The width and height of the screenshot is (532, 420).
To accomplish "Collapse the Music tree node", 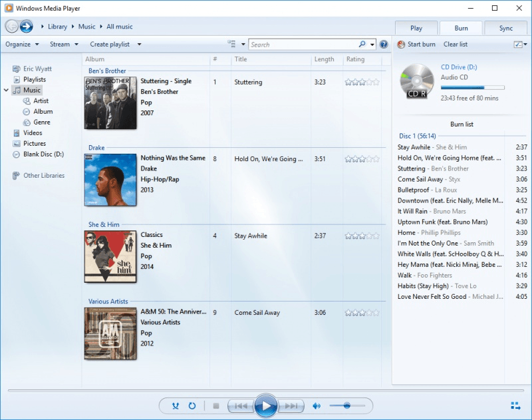I will [x=6, y=90].
